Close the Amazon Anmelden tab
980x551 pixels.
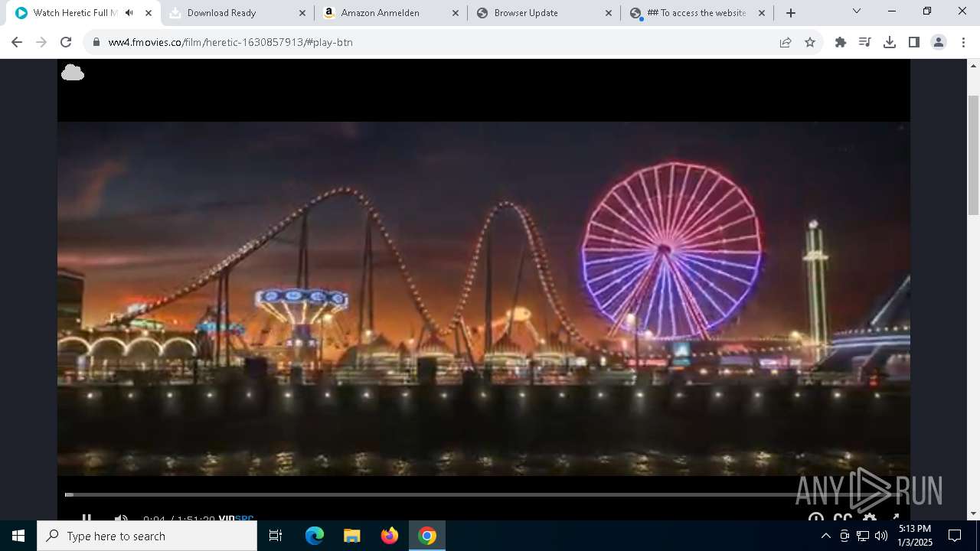click(x=455, y=13)
